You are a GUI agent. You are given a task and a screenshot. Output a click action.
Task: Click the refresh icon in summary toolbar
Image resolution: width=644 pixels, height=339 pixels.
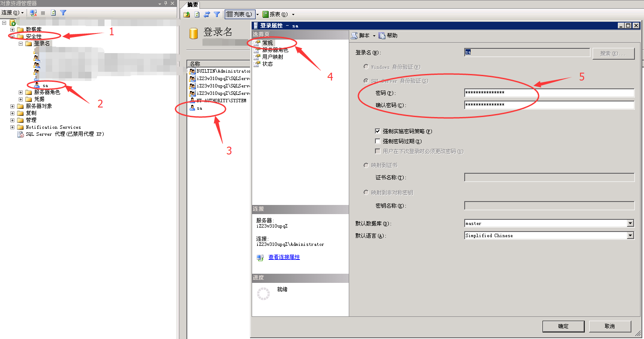pyautogui.click(x=197, y=14)
